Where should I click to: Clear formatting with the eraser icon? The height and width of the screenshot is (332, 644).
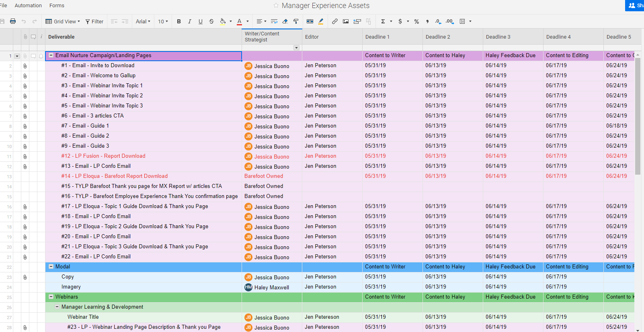tap(285, 21)
